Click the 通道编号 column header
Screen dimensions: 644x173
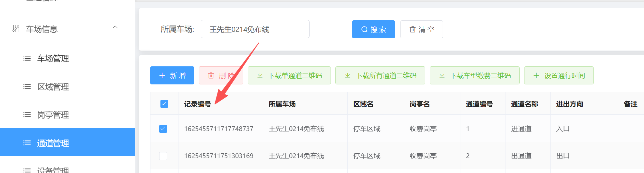click(x=479, y=104)
